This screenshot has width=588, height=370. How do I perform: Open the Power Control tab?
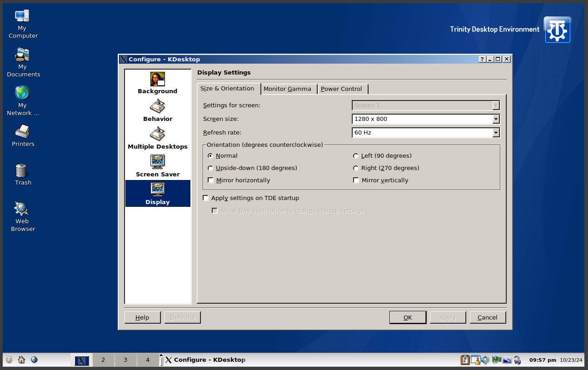pos(341,89)
